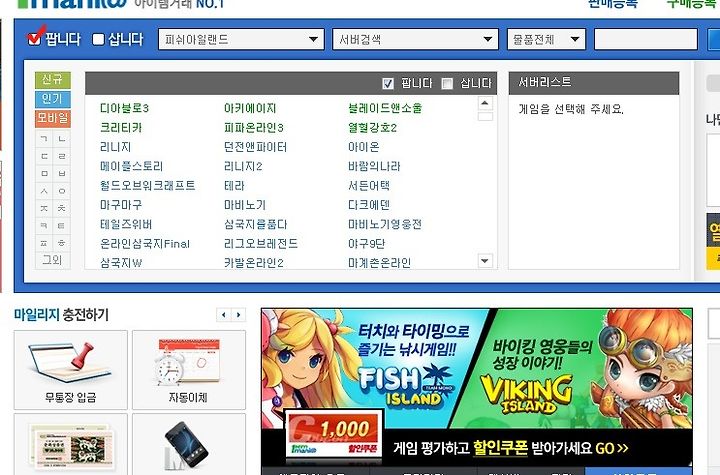The image size is (720, 475).
Task: Filter games by consonant ㄱ
Action: coord(44,139)
